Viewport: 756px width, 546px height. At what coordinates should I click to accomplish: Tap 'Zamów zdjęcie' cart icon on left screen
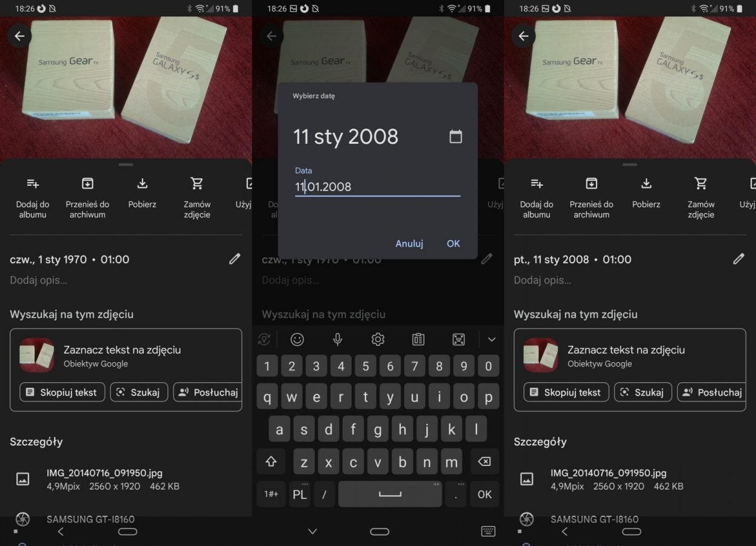197,183
